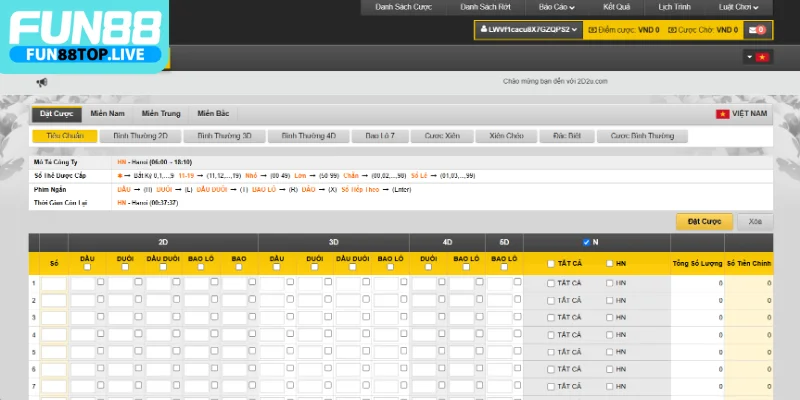The height and width of the screenshot is (400, 800).
Task: Click the Số number field in row 1
Action: pyautogui.click(x=54, y=284)
